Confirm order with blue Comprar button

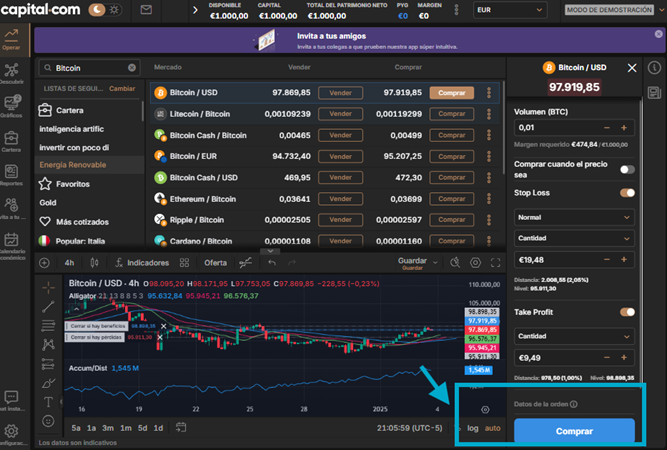[x=574, y=431]
